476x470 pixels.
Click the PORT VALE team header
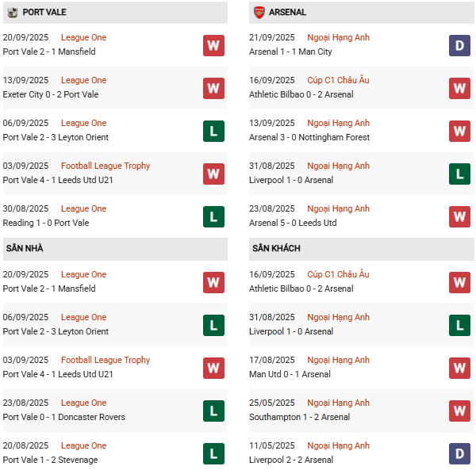point(115,13)
